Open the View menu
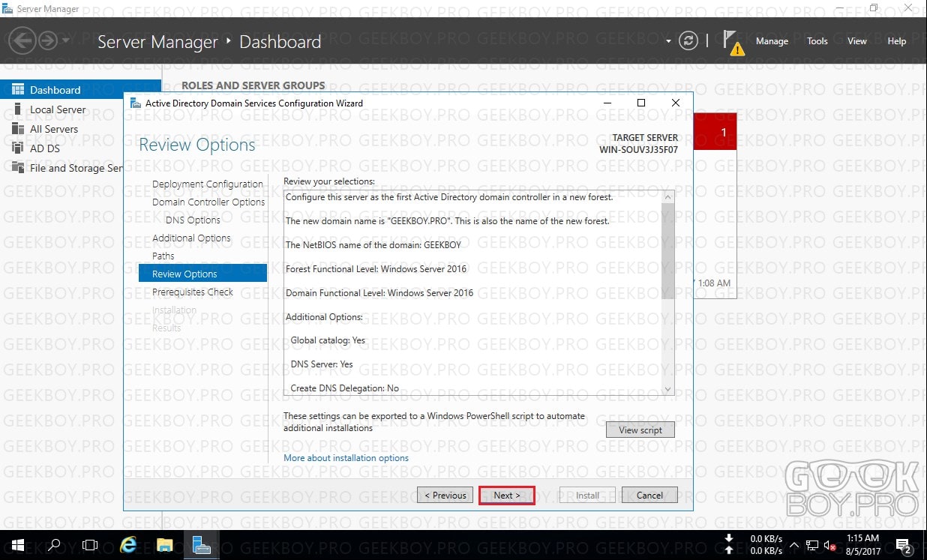 [857, 41]
